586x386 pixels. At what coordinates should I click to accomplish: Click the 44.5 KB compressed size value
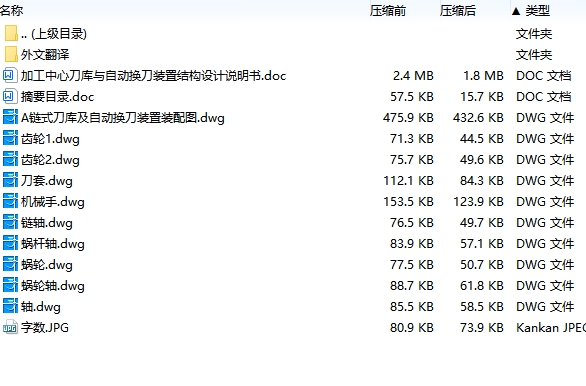pos(482,139)
